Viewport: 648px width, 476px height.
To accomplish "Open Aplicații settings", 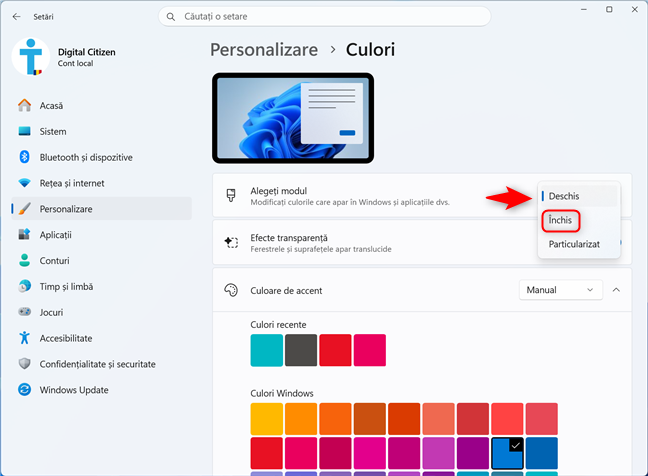I will [x=102, y=235].
